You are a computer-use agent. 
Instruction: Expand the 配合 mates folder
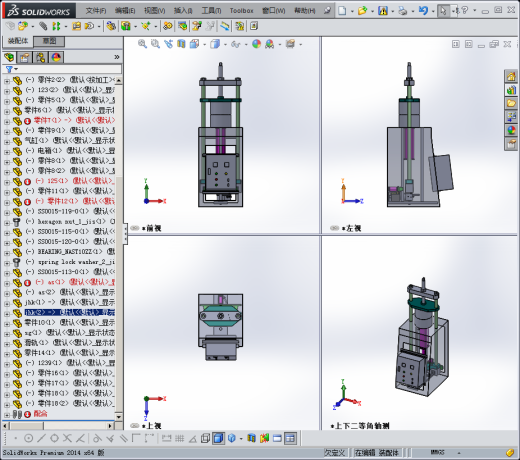click(7, 415)
